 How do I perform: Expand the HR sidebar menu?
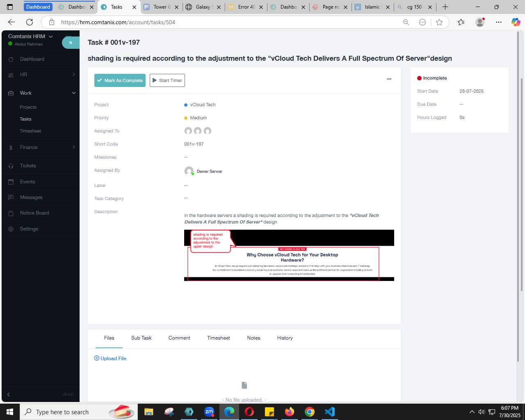[74, 75]
